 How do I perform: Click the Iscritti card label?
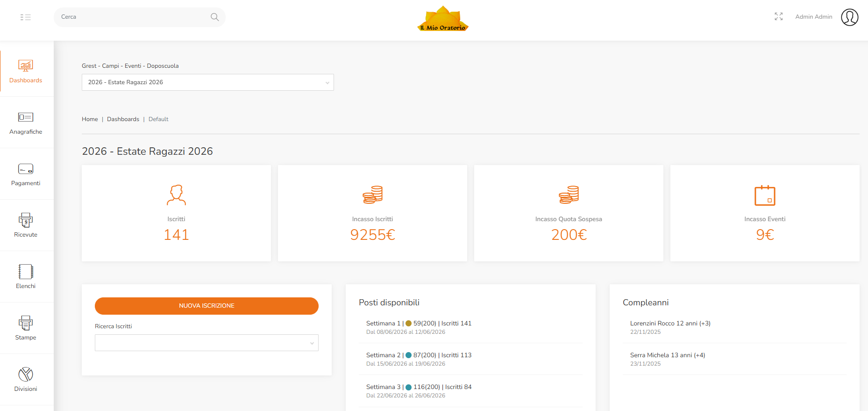coord(176,219)
